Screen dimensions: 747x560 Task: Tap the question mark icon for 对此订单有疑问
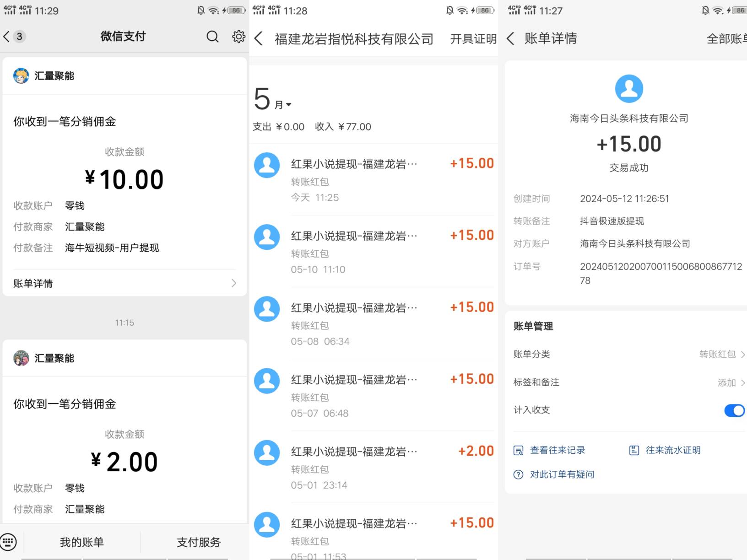518,474
